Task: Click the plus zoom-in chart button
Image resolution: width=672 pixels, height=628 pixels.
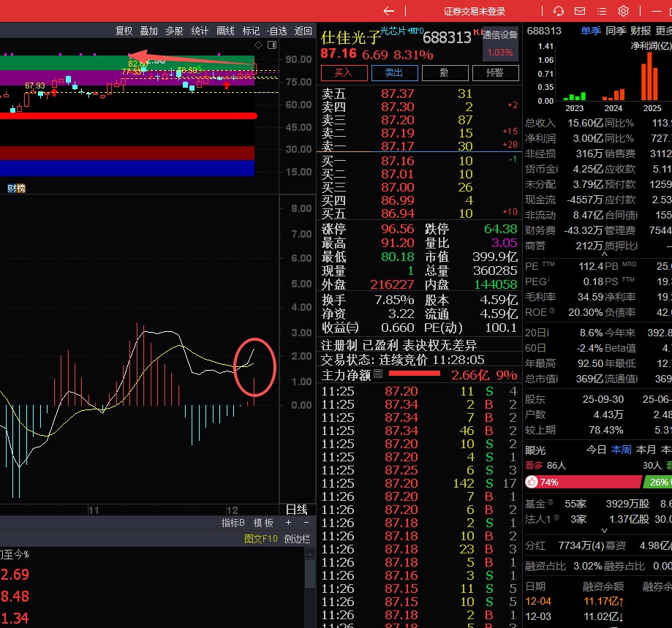Action: 288,523
